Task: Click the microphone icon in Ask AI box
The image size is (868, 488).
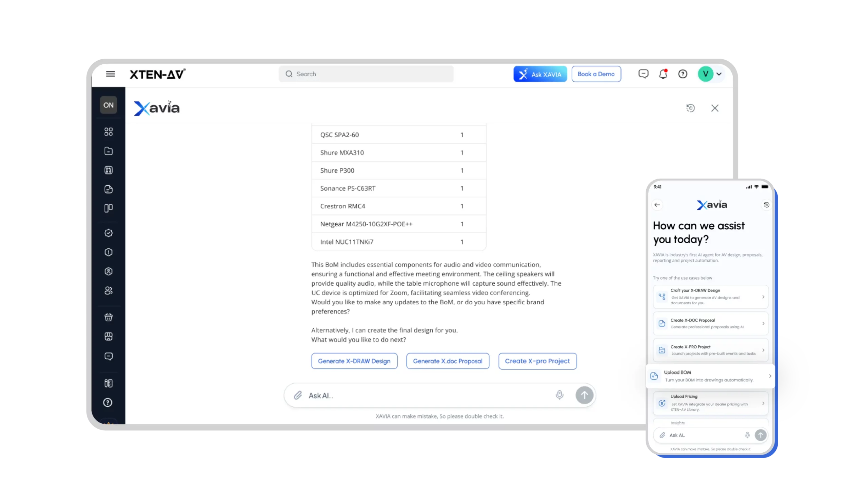Action: pyautogui.click(x=559, y=395)
